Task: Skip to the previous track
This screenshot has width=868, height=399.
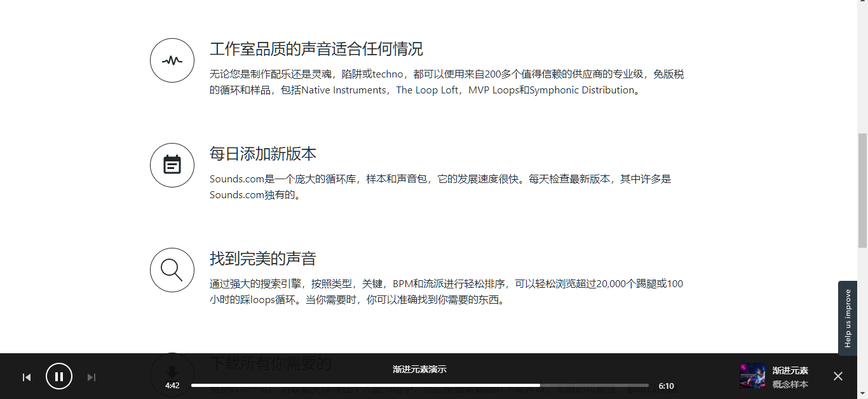Action: pyautogui.click(x=27, y=377)
